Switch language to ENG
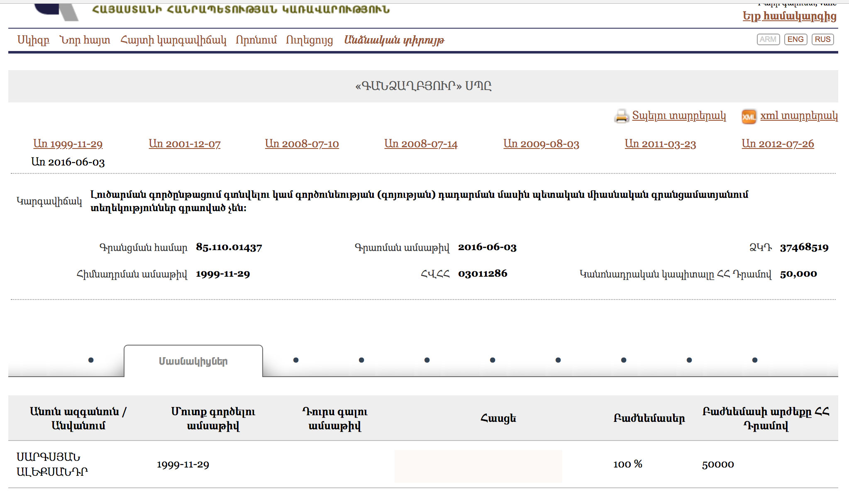The image size is (849, 504). (x=795, y=39)
